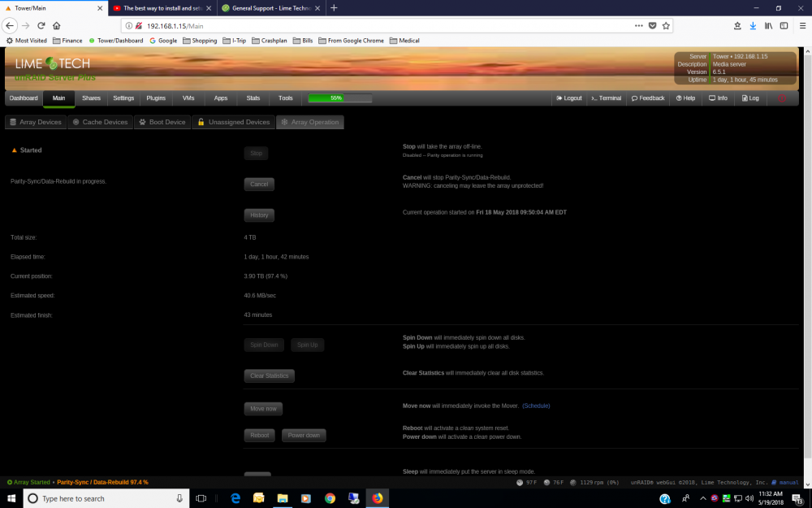The height and width of the screenshot is (508, 812).
Task: Open the Shares tab
Action: (91, 98)
